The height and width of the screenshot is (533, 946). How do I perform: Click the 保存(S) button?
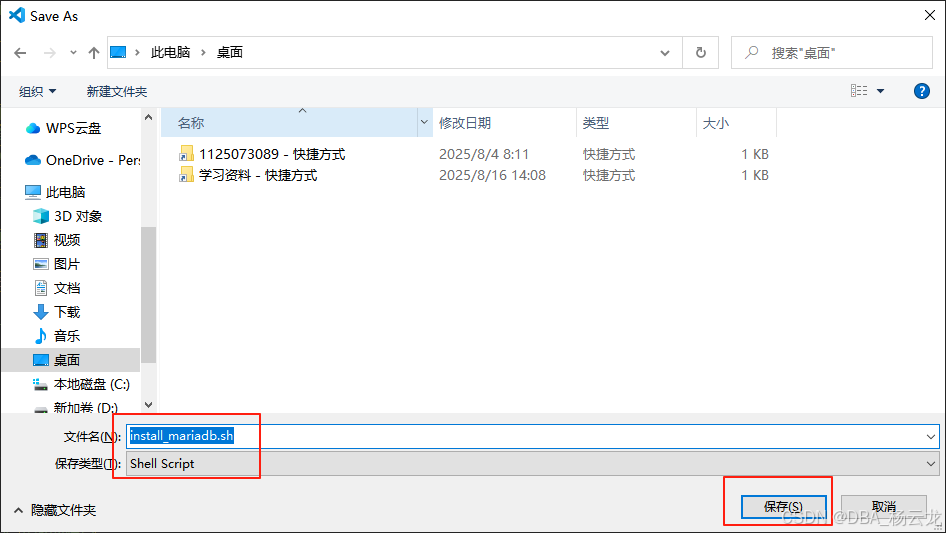tap(784, 506)
